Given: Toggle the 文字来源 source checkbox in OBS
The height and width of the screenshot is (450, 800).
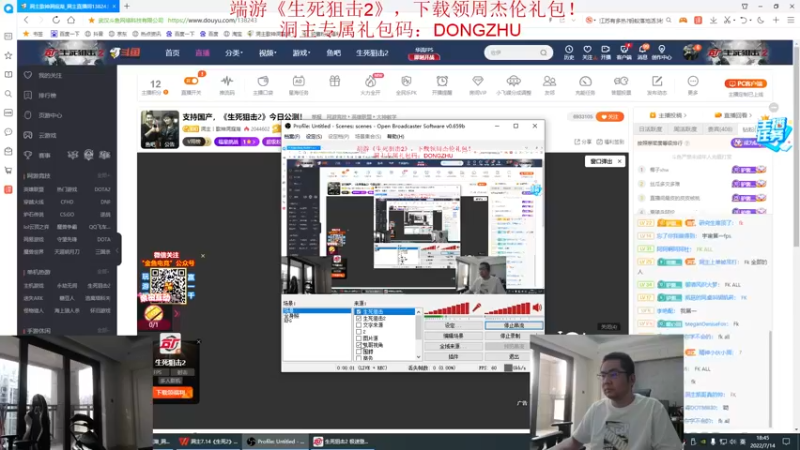Looking at the screenshot, I should pyautogui.click(x=359, y=325).
